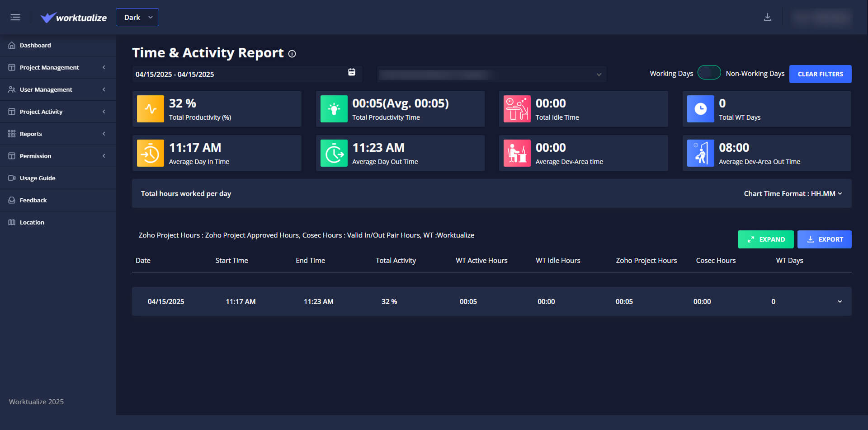Viewport: 868px width, 430px height.
Task: Open the hamburger navigation menu
Action: click(15, 17)
